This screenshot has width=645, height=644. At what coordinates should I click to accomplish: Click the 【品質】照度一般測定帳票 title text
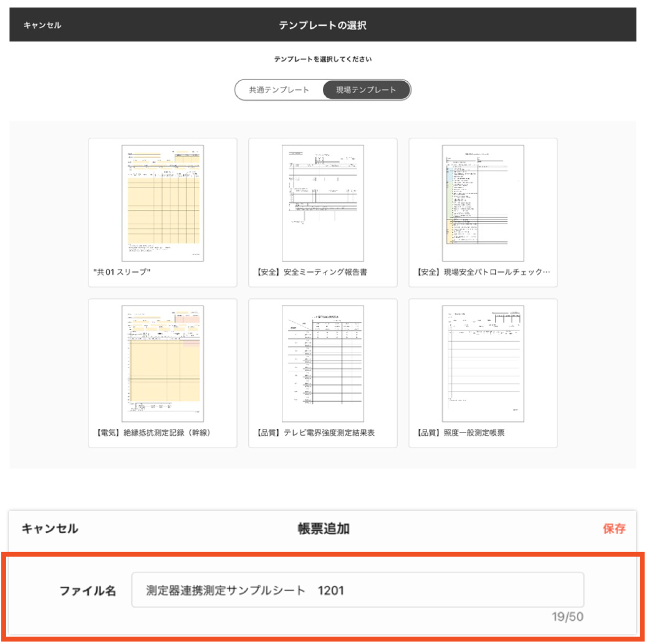coord(460,432)
